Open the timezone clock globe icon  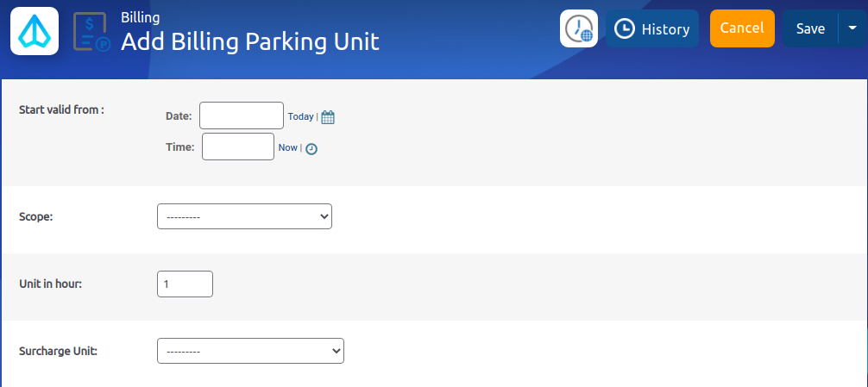click(579, 29)
